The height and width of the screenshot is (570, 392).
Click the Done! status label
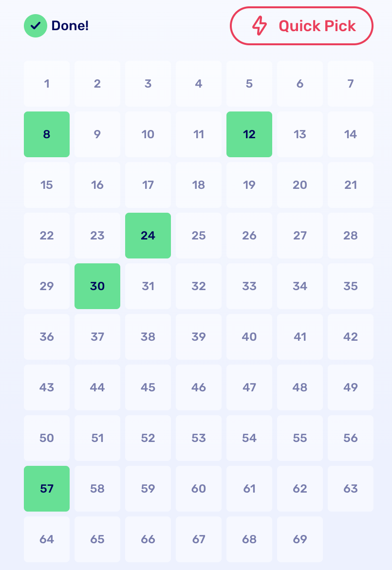pyautogui.click(x=70, y=26)
